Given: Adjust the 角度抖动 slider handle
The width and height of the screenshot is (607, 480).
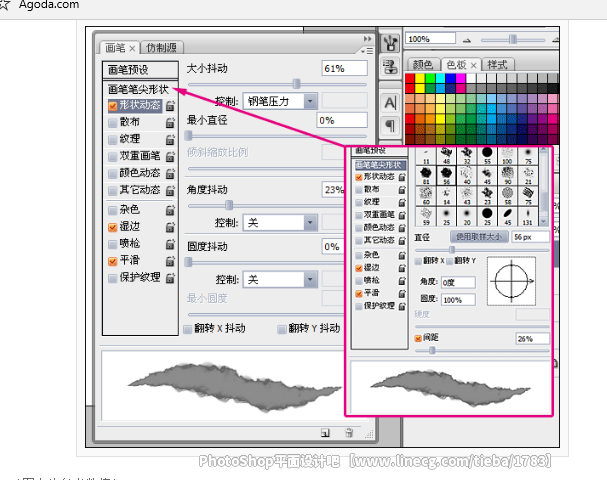Looking at the screenshot, I should point(229,205).
